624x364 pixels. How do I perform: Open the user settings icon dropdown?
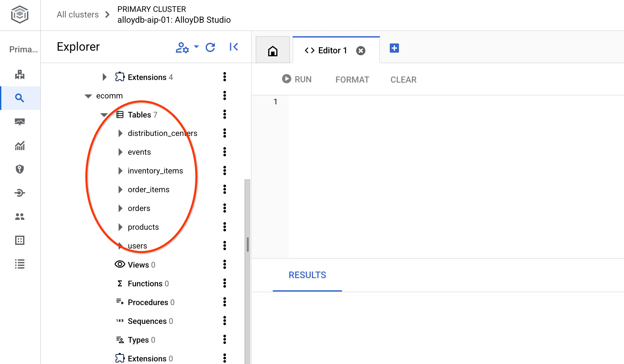pos(186,47)
